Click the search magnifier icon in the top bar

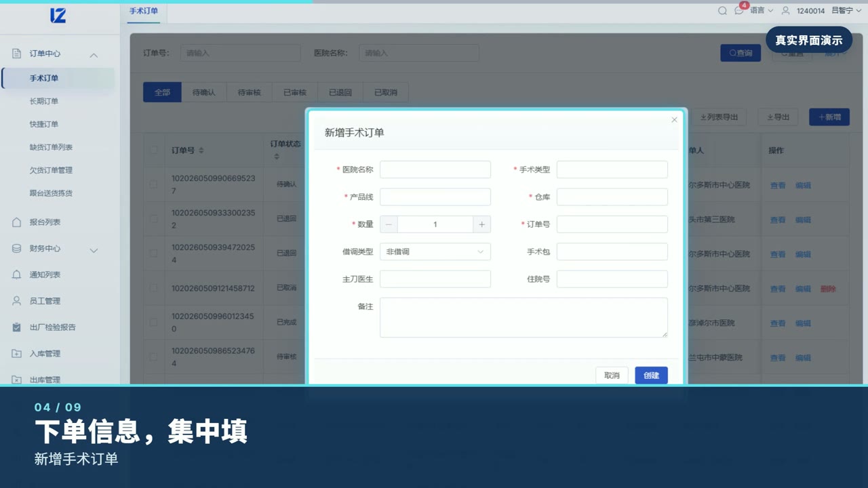[x=722, y=11]
